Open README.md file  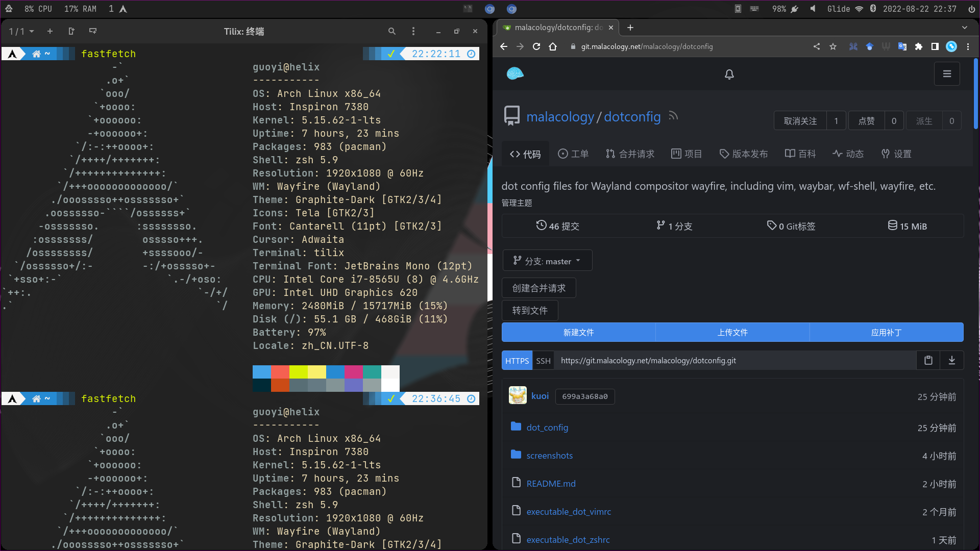click(551, 484)
